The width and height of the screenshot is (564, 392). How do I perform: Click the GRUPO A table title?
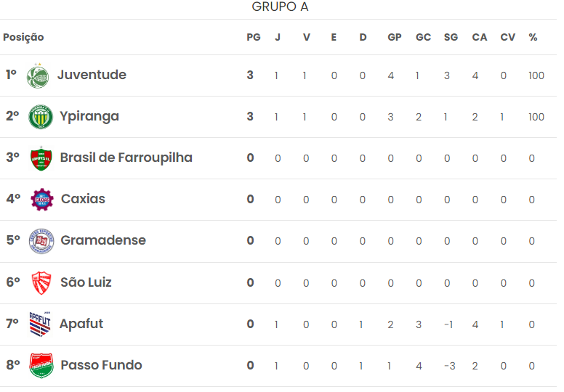[281, 7]
